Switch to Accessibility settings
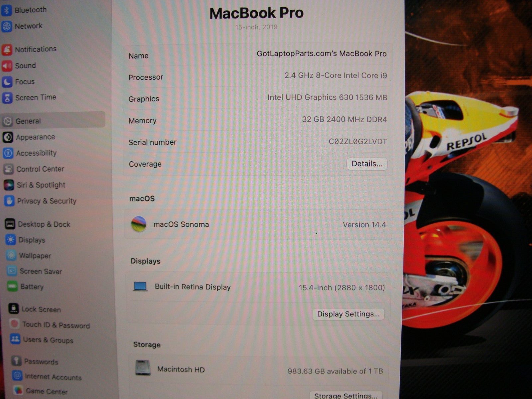 tap(36, 153)
